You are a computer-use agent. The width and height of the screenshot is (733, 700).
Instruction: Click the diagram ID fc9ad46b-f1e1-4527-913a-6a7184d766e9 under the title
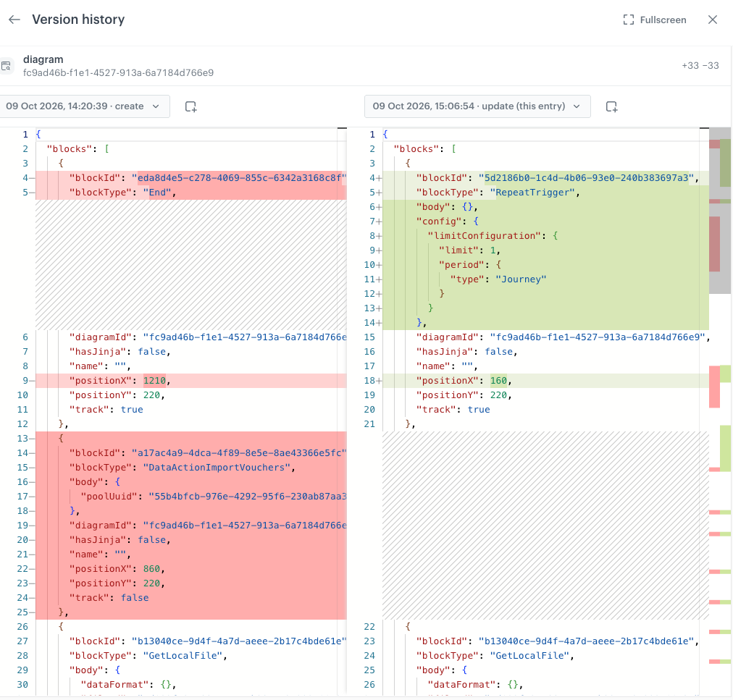118,72
